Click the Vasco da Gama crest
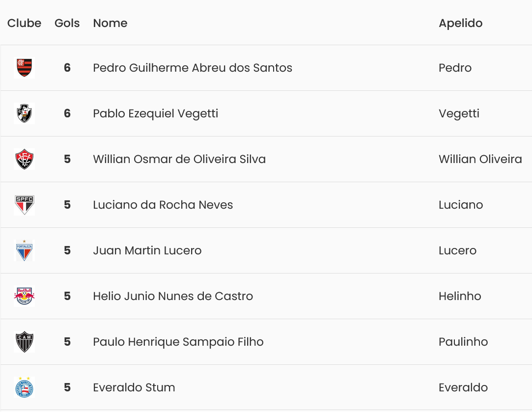 tap(24, 113)
